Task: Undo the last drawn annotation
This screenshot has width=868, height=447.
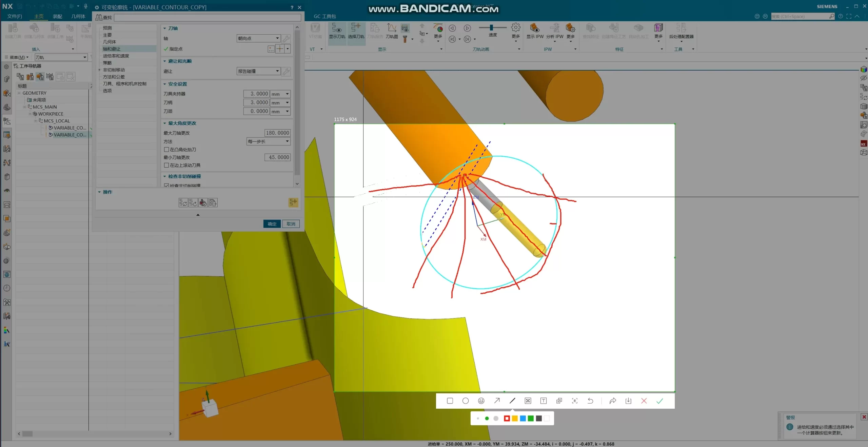Action: tap(590, 401)
